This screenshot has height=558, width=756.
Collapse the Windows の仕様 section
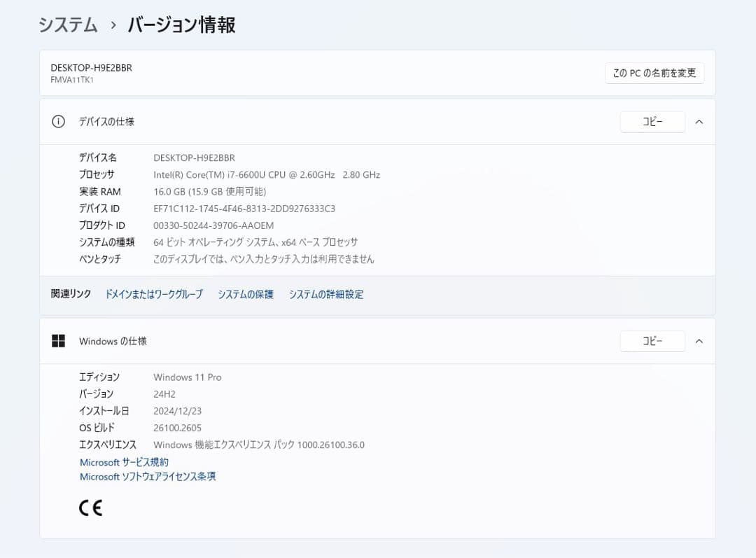tap(699, 341)
